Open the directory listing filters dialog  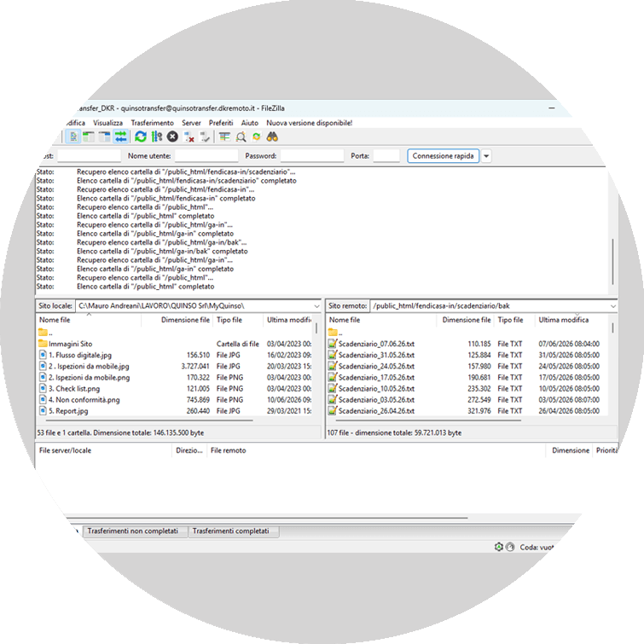[224, 136]
